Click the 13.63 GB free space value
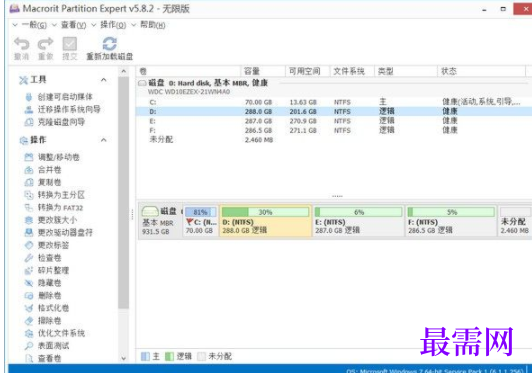 click(303, 102)
